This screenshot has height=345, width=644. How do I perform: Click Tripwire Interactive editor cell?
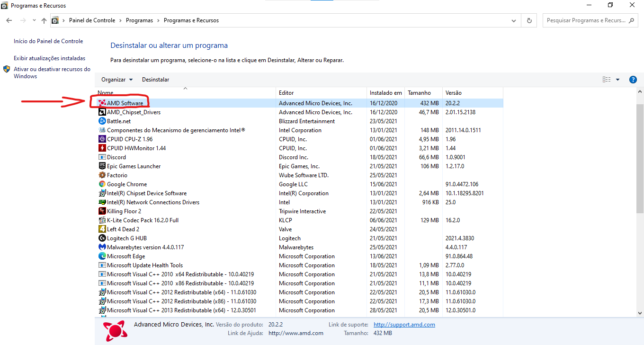303,211
